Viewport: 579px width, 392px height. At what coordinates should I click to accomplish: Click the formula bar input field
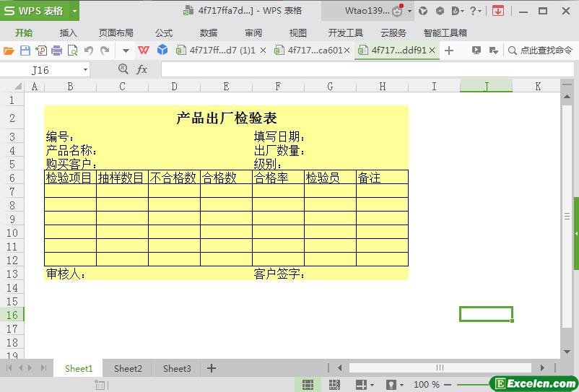tap(367, 69)
